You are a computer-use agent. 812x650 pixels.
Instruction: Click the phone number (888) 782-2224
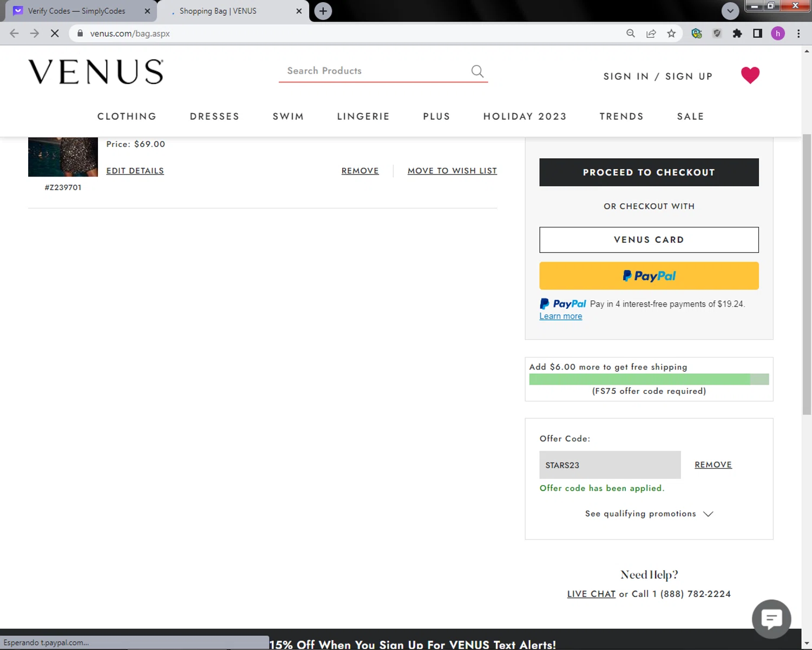coord(691,594)
